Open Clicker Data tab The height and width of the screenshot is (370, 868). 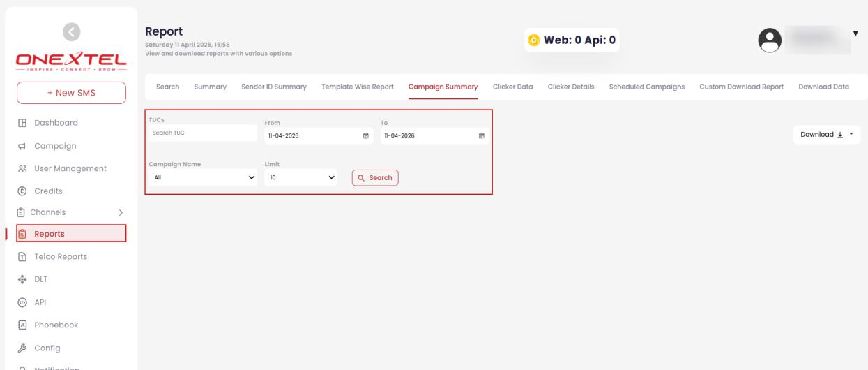point(512,87)
